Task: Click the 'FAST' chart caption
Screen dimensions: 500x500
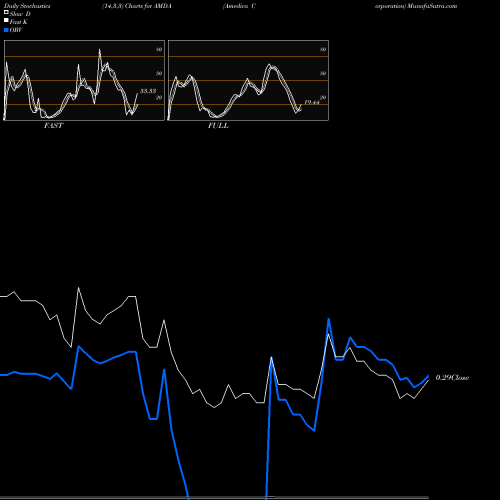Action: tap(53, 126)
